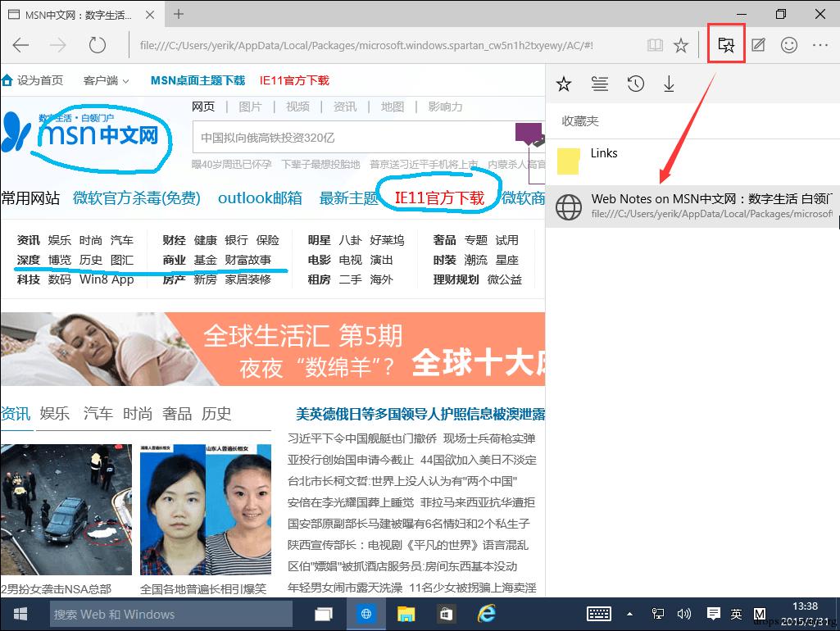Screen dimensions: 840x631
Task: Click the 搜索 Web 和 Windows box
Action: (171, 614)
